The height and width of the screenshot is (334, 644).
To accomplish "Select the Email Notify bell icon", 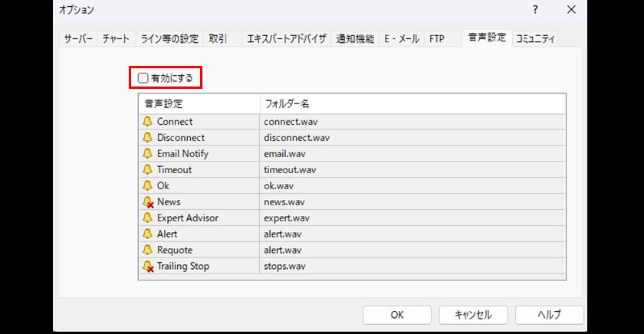I will click(148, 154).
